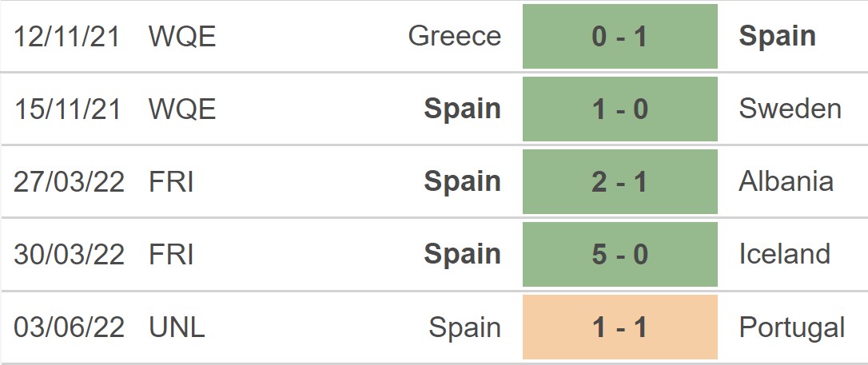868x365 pixels.
Task: Select the Portugal team name
Action: click(x=792, y=327)
